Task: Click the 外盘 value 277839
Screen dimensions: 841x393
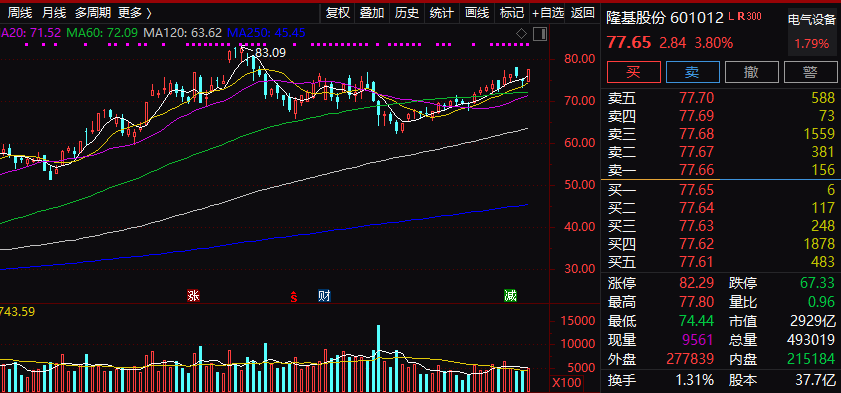Action: pyautogui.click(x=689, y=358)
